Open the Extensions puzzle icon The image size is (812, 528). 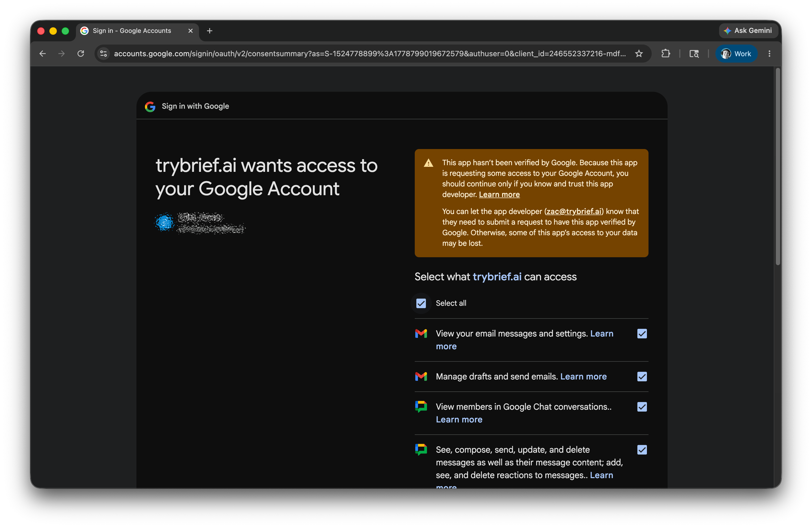point(666,53)
